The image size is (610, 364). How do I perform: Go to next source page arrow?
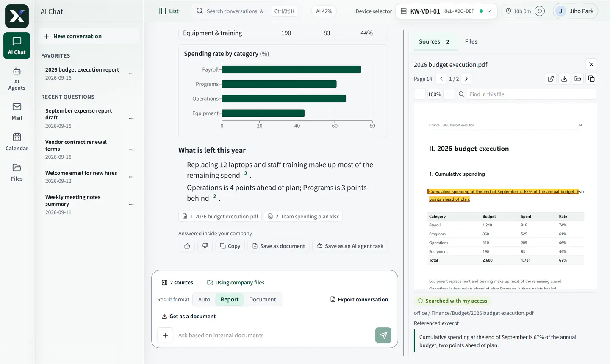click(466, 79)
